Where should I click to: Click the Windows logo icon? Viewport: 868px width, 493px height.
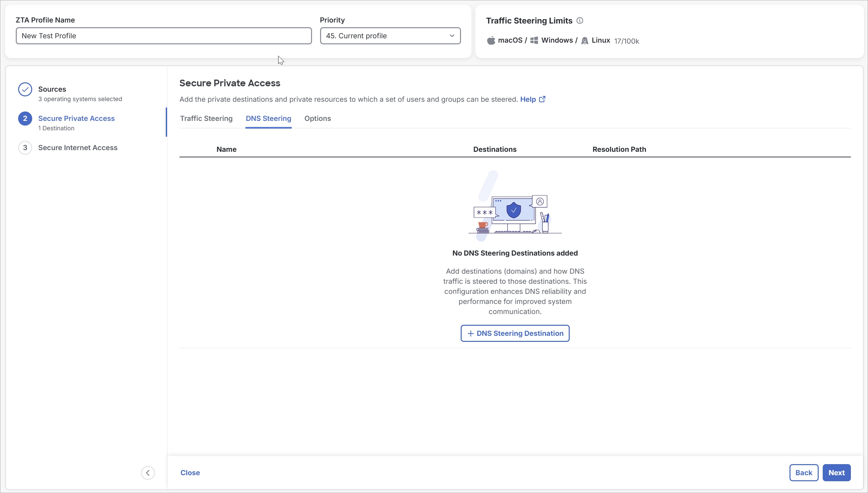coord(534,40)
